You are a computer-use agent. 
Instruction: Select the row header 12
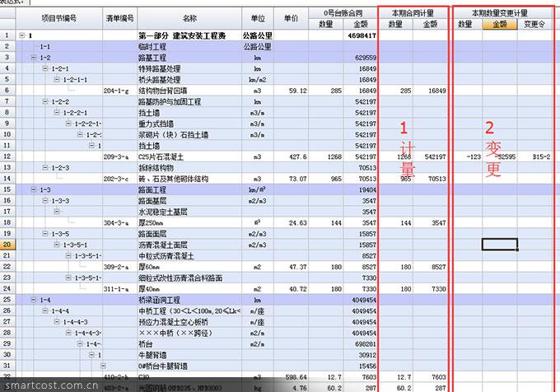[7, 156]
